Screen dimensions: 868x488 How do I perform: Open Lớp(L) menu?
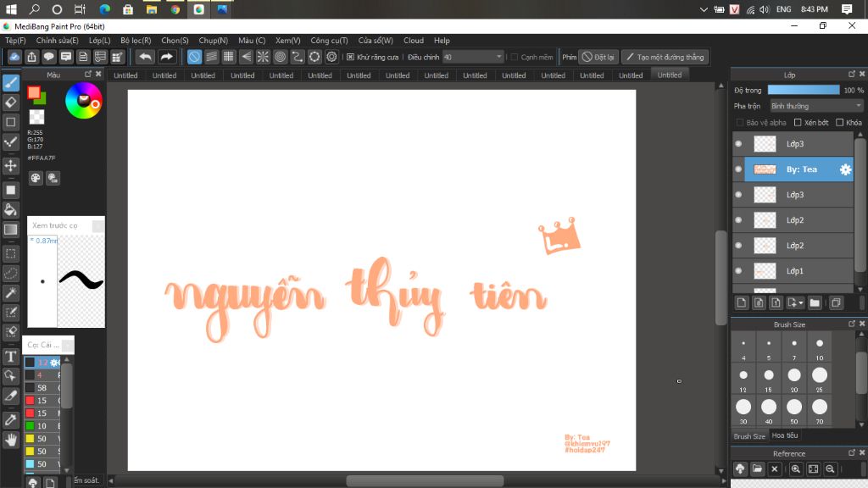100,41
